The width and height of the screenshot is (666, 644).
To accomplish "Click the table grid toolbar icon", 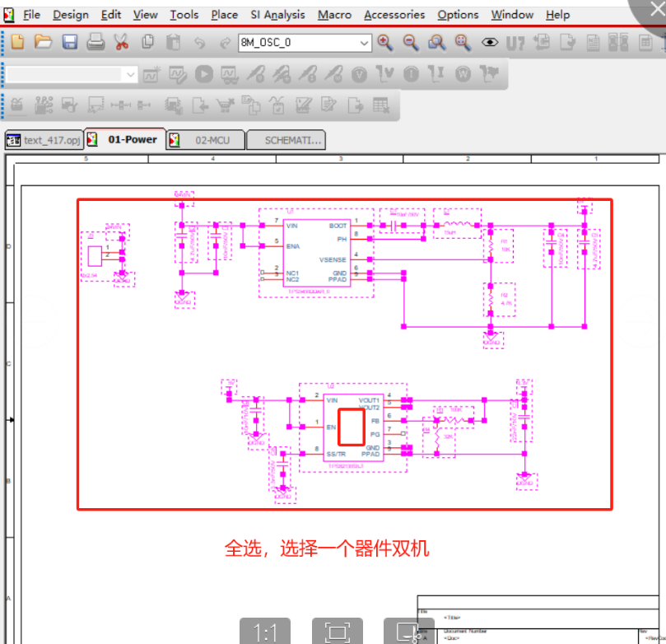I will pyautogui.click(x=381, y=105).
